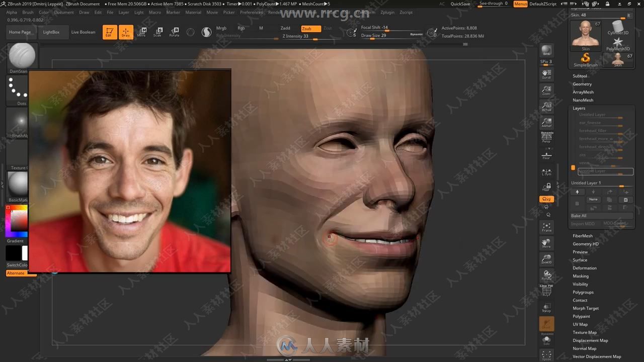The width and height of the screenshot is (644, 362).
Task: Click the Solo mode icon
Action: [x=546, y=341]
